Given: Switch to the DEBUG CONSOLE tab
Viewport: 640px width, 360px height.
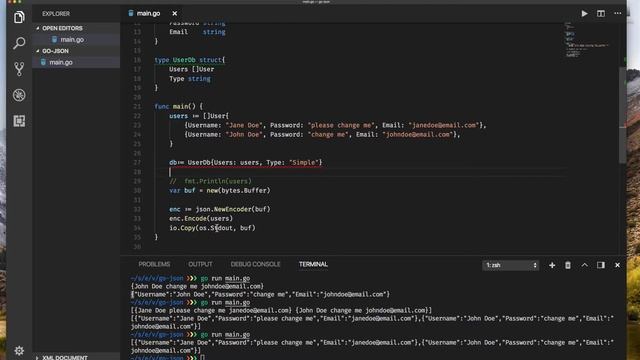Looking at the screenshot, I should coord(256,264).
